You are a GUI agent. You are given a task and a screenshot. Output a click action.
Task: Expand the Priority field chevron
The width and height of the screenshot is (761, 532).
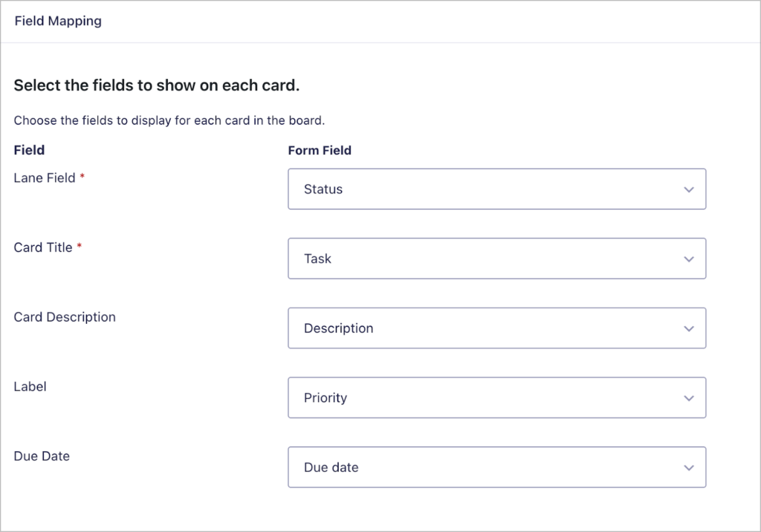[x=688, y=398]
